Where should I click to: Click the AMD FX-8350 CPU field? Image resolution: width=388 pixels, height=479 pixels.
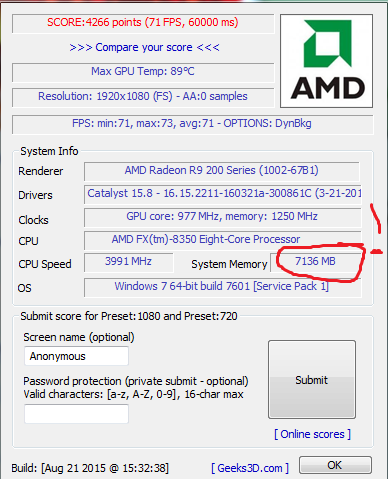pos(222,240)
